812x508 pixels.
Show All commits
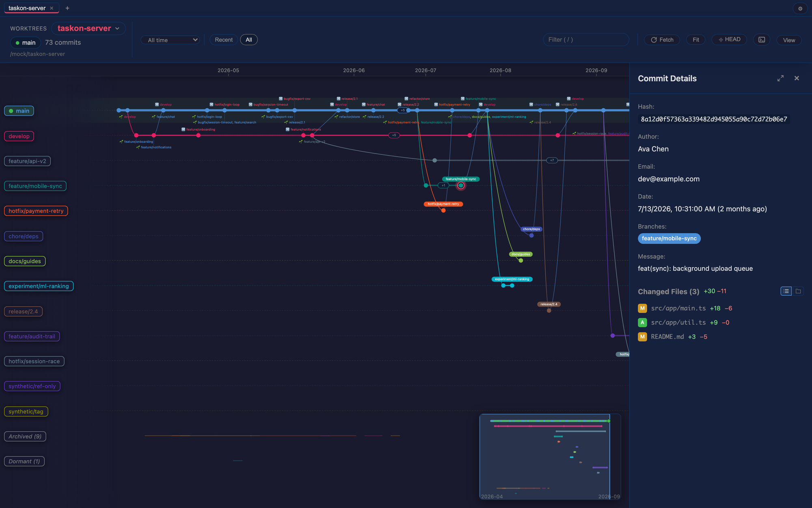coord(249,40)
